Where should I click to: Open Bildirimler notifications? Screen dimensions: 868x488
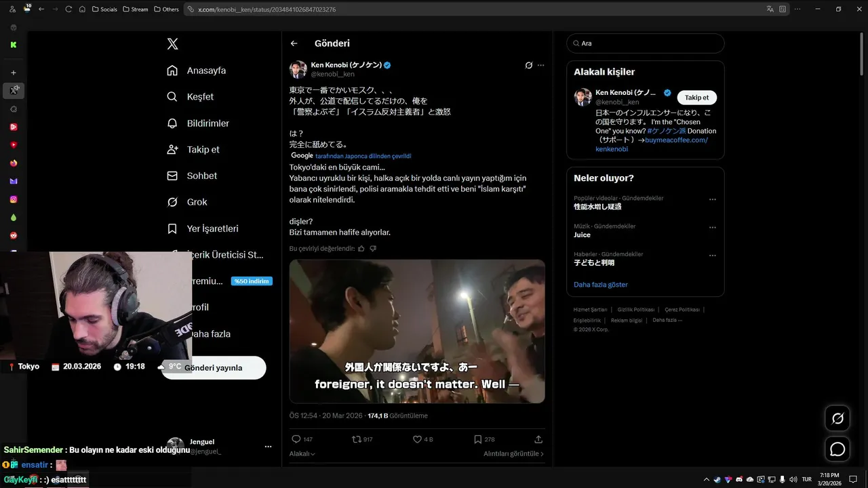198,123
